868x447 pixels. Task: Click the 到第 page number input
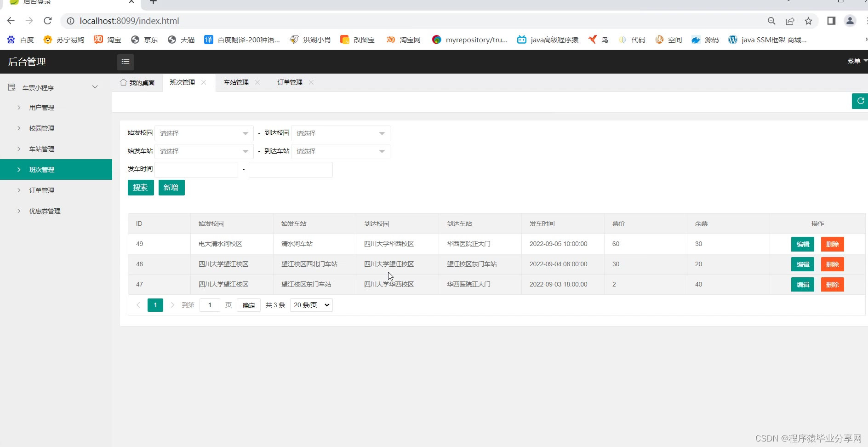[210, 305]
